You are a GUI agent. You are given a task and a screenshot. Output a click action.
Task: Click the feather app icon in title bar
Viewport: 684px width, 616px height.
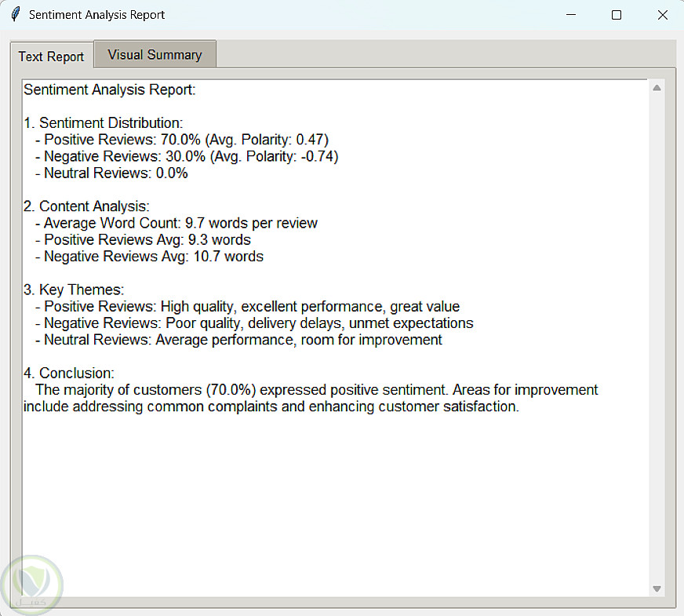tap(15, 14)
